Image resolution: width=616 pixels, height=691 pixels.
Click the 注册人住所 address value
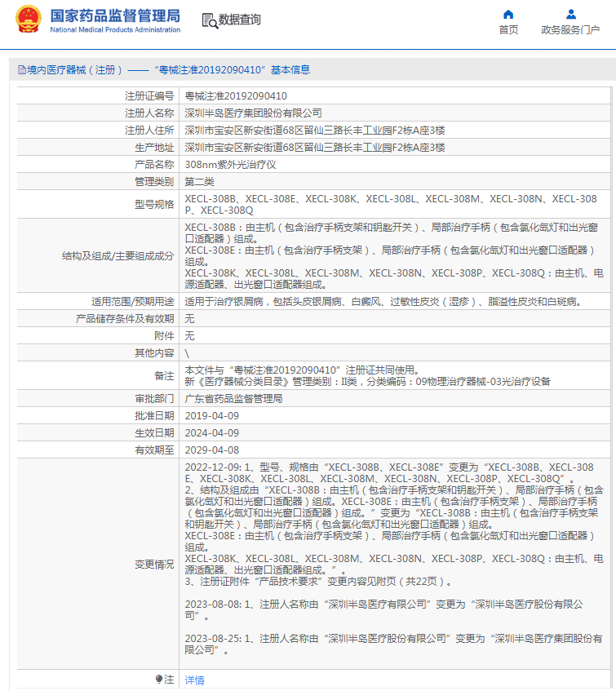coord(315,131)
